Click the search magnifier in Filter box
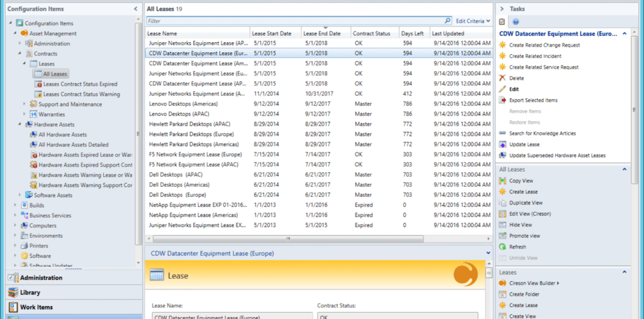The height and width of the screenshot is (319, 644). 448,21
